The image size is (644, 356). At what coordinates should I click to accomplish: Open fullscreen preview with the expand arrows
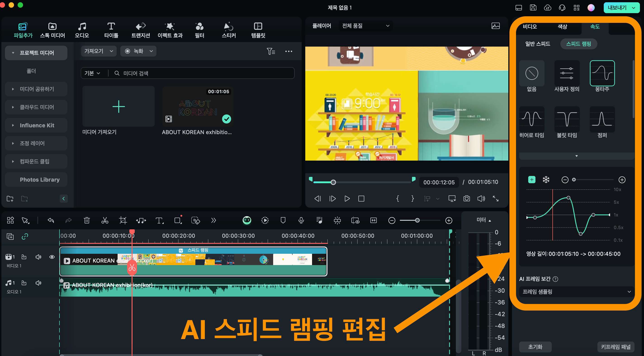(x=495, y=199)
